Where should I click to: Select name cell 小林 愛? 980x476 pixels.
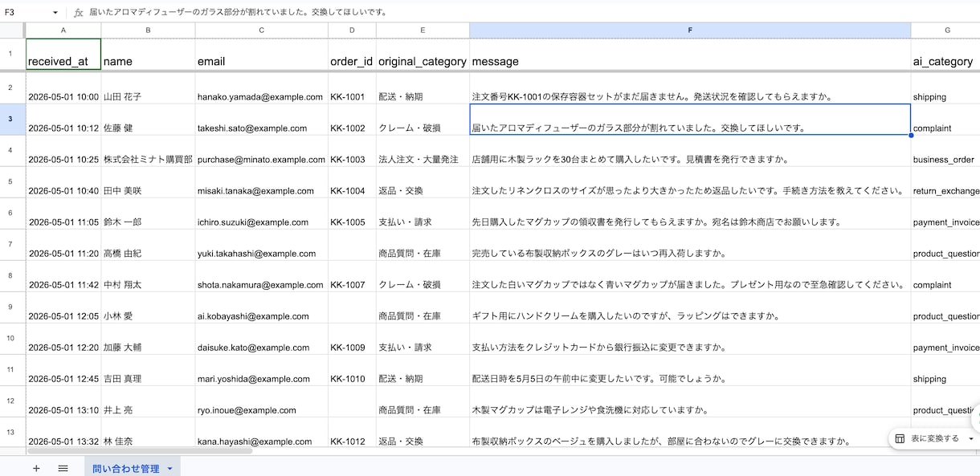[148, 307]
